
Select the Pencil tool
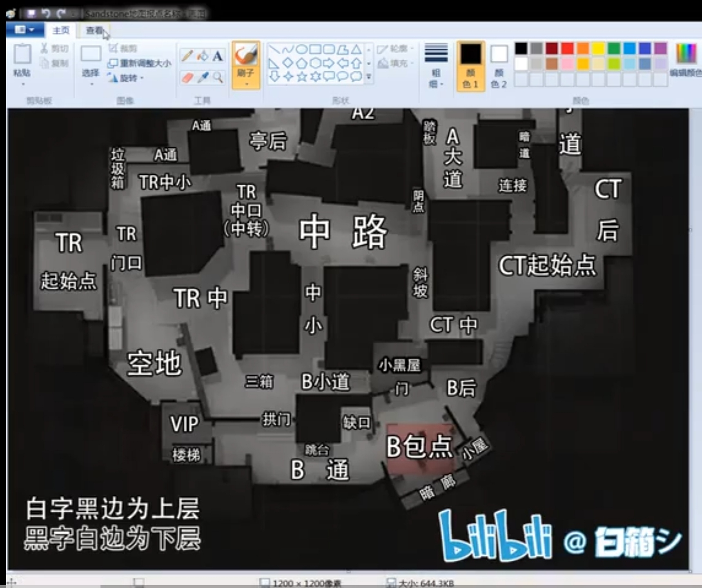tap(187, 56)
